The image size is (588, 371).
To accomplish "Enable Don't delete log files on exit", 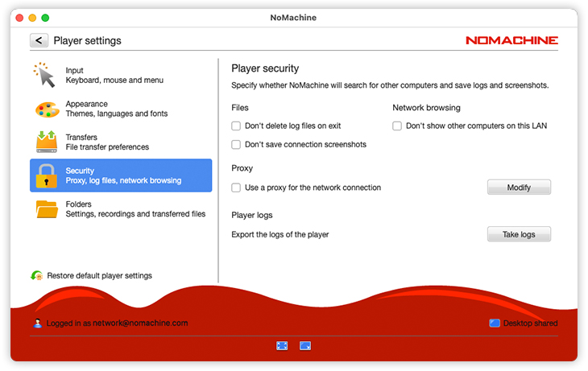I will click(236, 126).
